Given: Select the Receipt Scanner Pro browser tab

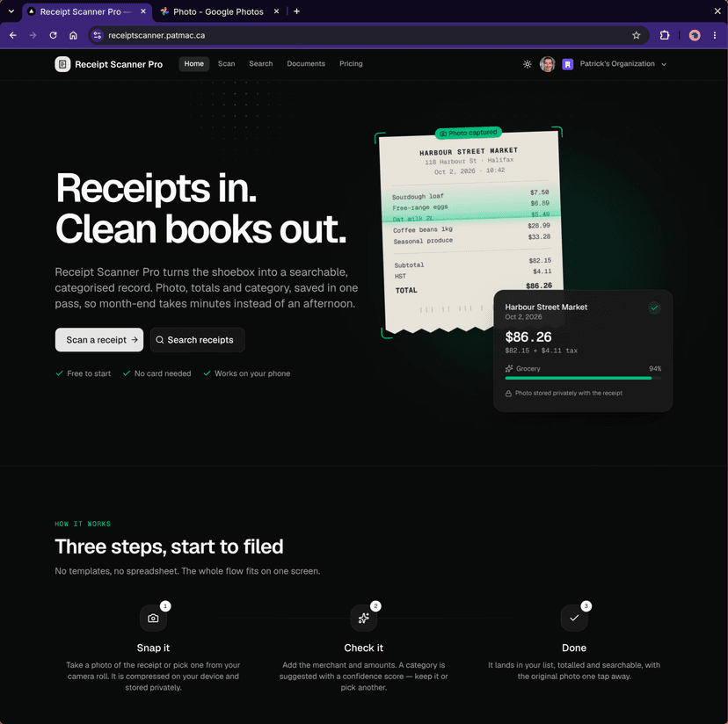Looking at the screenshot, I should tap(87, 11).
